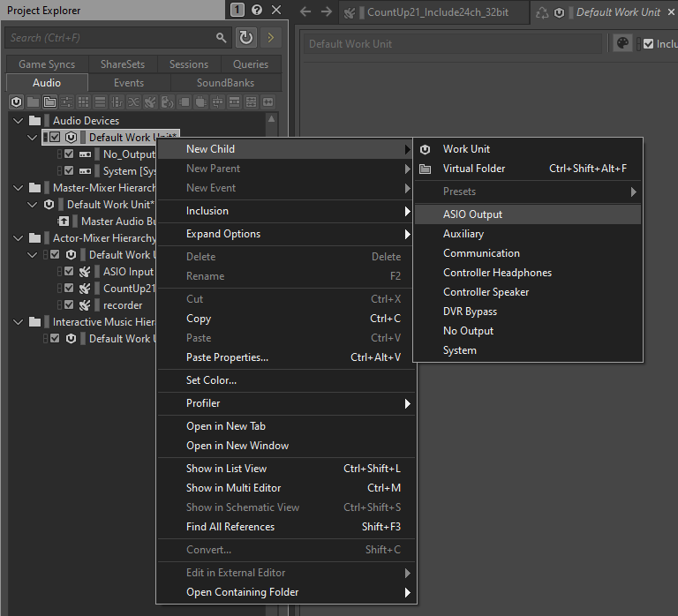Click the solid Physical Folder toolbar icon
Image resolution: width=678 pixels, height=616 pixels.
[x=33, y=102]
